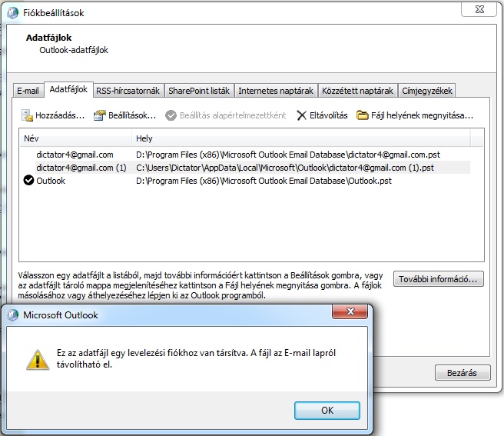
Task: Click the Eltávolítás (Remove) X icon
Action: coord(302,115)
